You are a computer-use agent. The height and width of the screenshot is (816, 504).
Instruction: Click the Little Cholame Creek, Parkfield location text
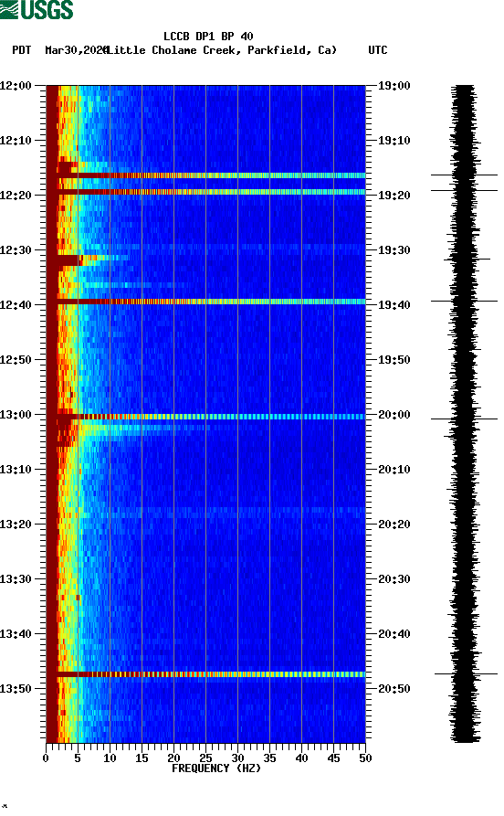pyautogui.click(x=222, y=50)
